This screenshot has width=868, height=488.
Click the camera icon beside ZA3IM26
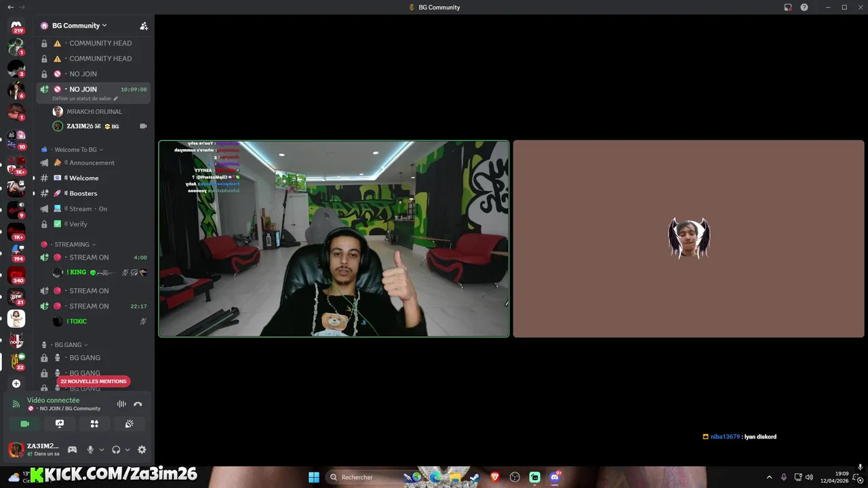coord(143,126)
